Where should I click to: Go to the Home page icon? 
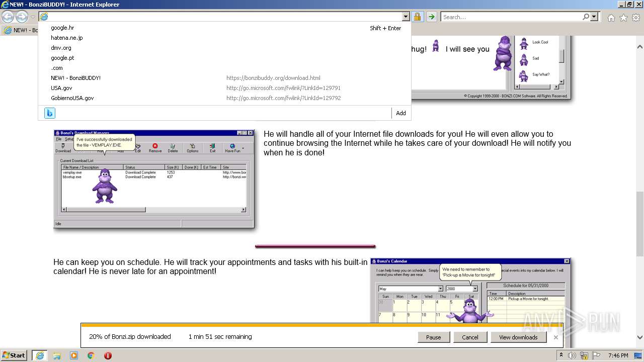(611, 18)
